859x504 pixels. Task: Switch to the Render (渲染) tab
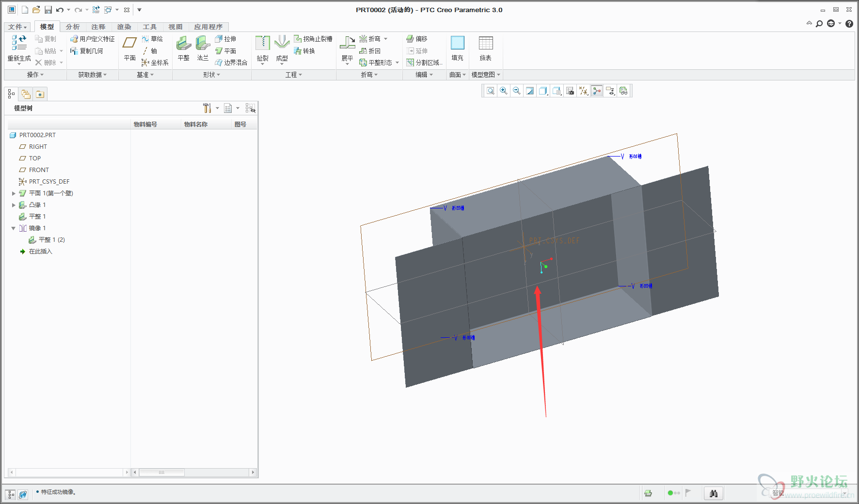124,27
